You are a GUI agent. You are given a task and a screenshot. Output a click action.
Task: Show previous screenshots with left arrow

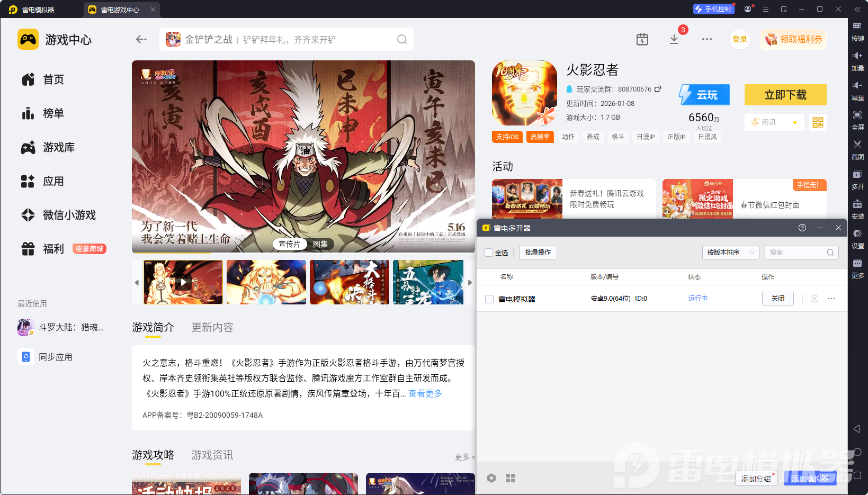[137, 283]
